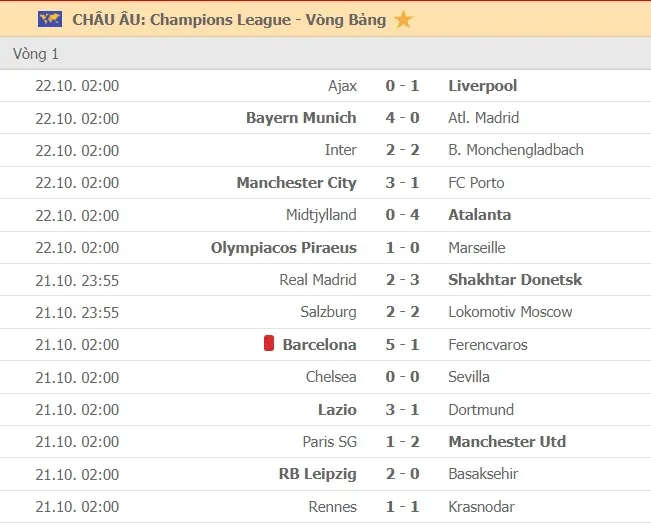651x527 pixels.
Task: Click Barcelona's red card icon
Action: [x=268, y=344]
